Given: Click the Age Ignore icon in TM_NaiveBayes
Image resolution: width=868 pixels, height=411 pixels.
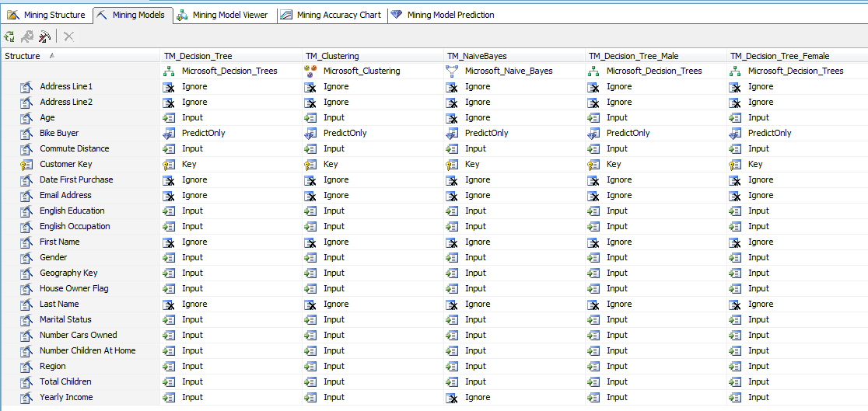Looking at the screenshot, I should click(452, 118).
